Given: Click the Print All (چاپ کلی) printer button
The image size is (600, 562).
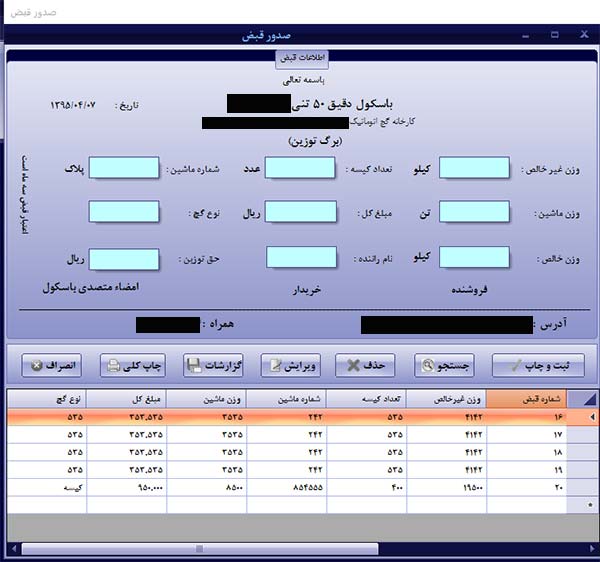Looking at the screenshot, I should coord(140,365).
